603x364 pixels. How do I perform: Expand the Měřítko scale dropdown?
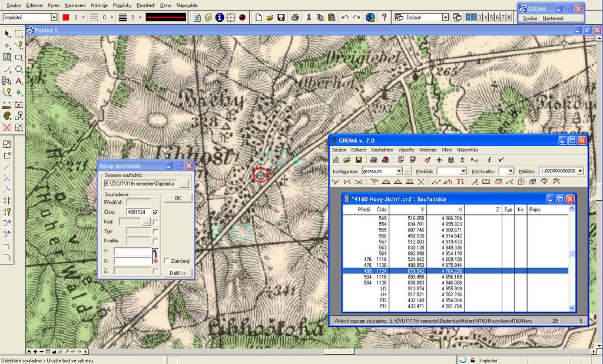(x=580, y=171)
